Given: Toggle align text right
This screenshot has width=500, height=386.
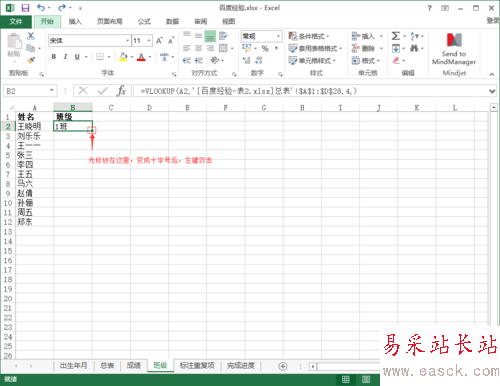Looking at the screenshot, I should [x=210, y=49].
